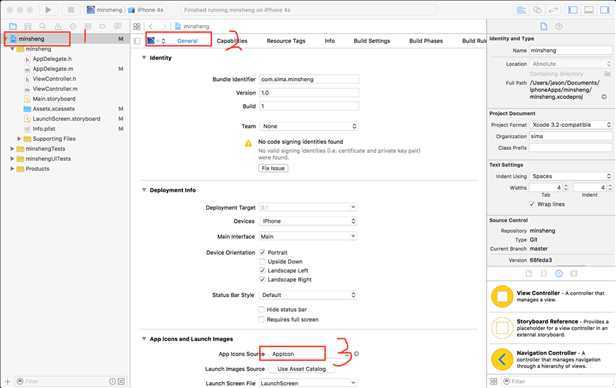The width and height of the screenshot is (616, 388).
Task: Click the Stop button in toolbar
Action: point(71,10)
